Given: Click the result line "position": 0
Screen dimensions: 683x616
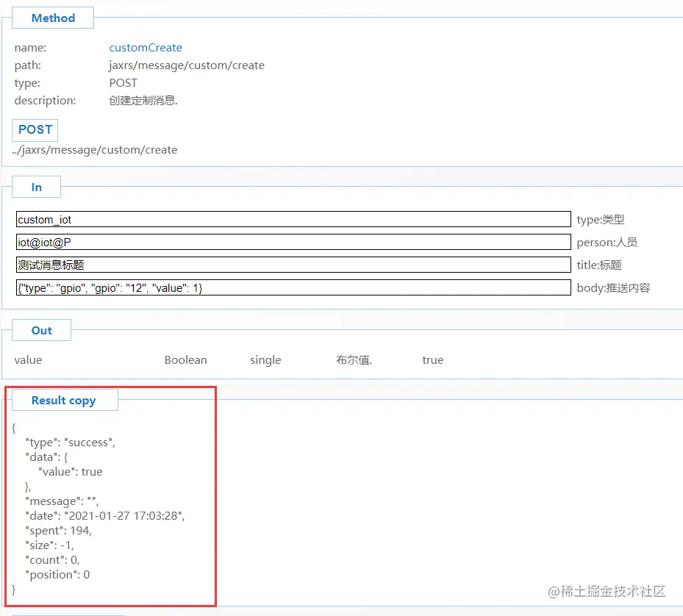Looking at the screenshot, I should point(57,575).
